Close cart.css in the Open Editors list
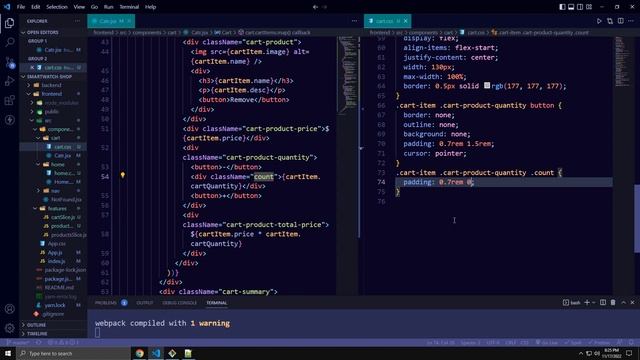 coord(32,67)
